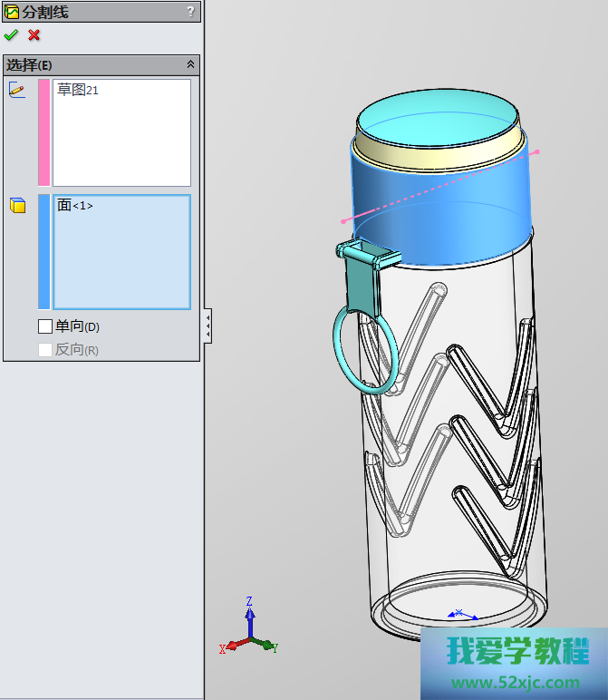Click the www.52xjc.com watermark link
The image size is (608, 700).
516,683
